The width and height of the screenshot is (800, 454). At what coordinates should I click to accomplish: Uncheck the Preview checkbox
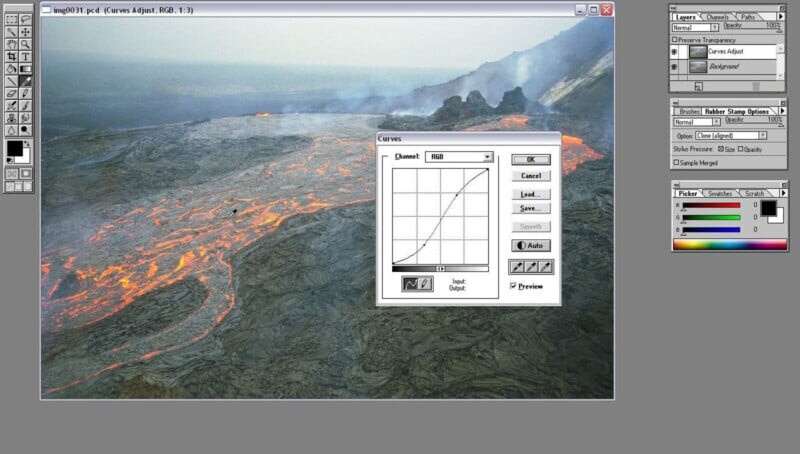514,286
